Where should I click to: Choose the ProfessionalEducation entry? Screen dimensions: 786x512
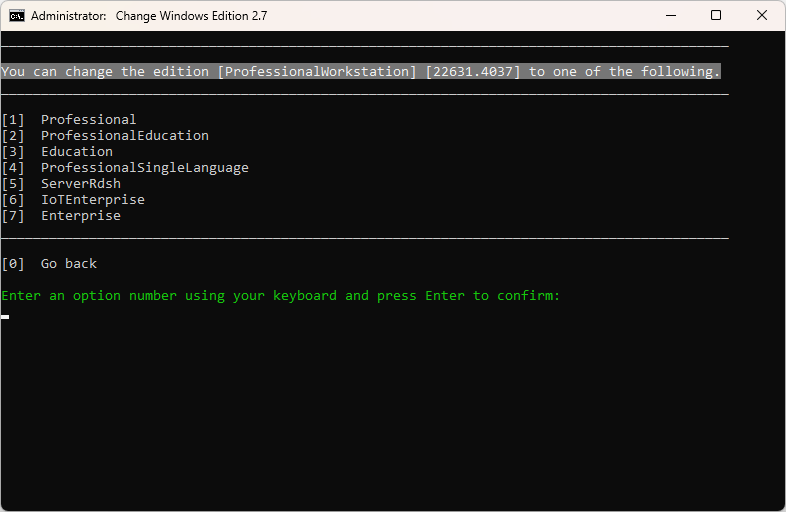tap(124, 136)
